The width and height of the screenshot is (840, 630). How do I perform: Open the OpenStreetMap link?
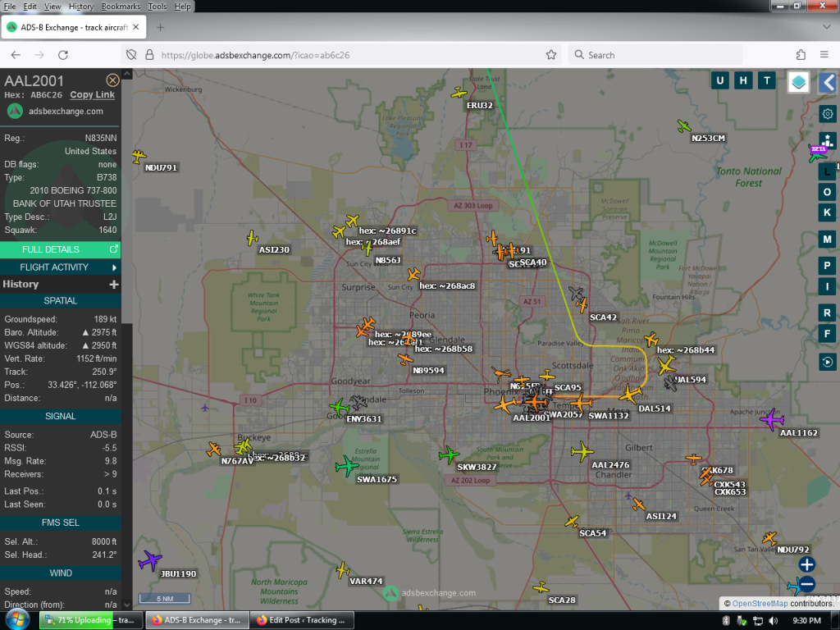click(x=760, y=603)
